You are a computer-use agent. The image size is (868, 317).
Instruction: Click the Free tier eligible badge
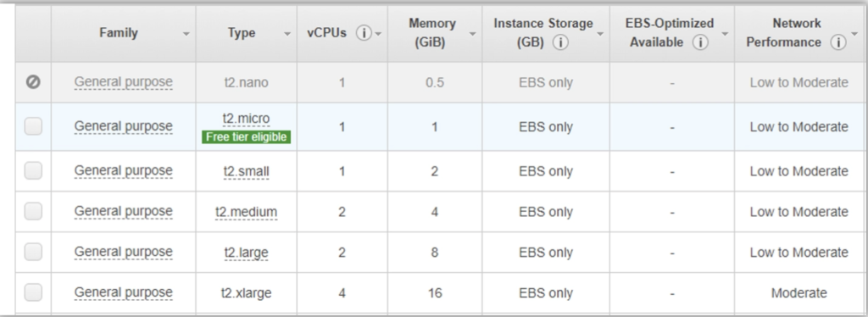pos(247,137)
